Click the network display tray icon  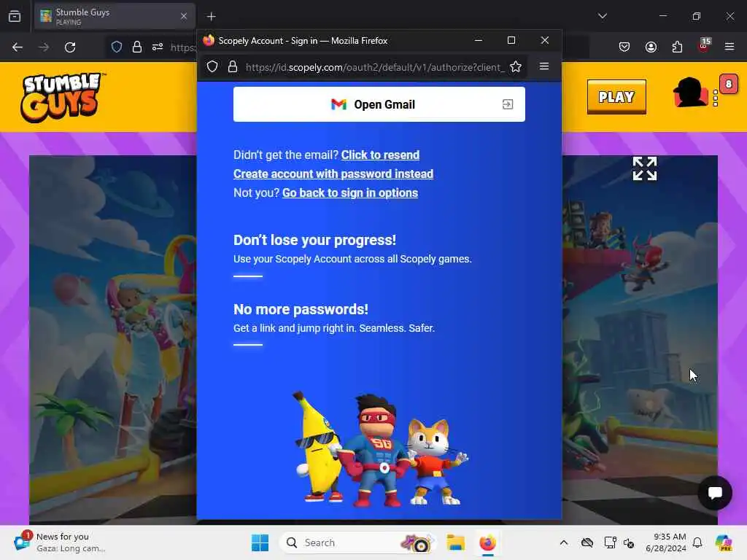point(610,542)
